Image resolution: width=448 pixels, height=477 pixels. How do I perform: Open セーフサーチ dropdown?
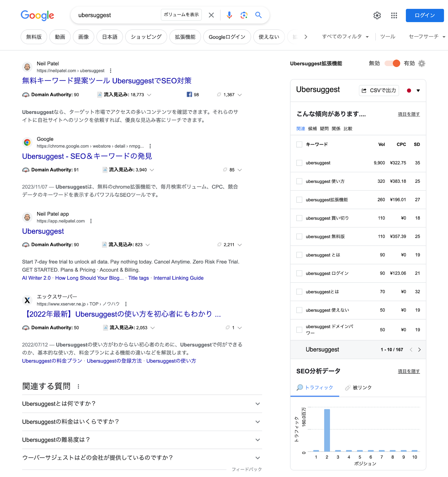click(427, 37)
